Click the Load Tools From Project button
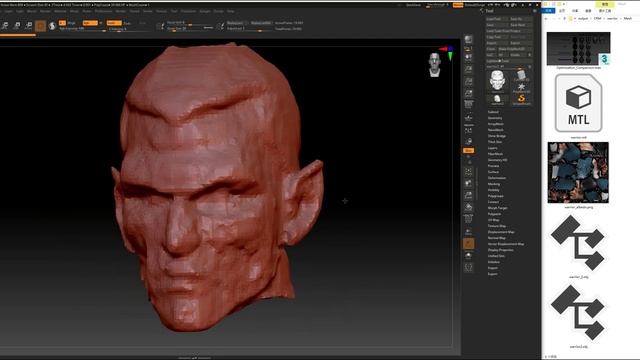 click(x=509, y=31)
